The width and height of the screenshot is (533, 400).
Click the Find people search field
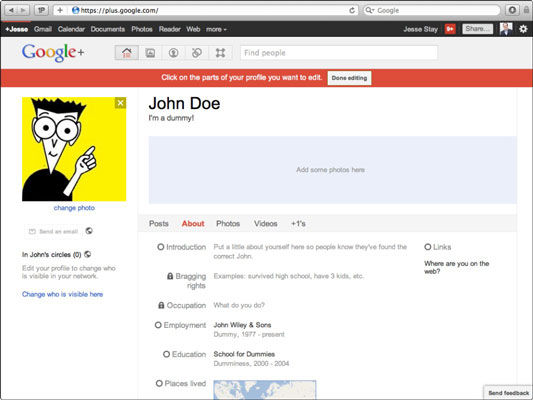click(339, 53)
